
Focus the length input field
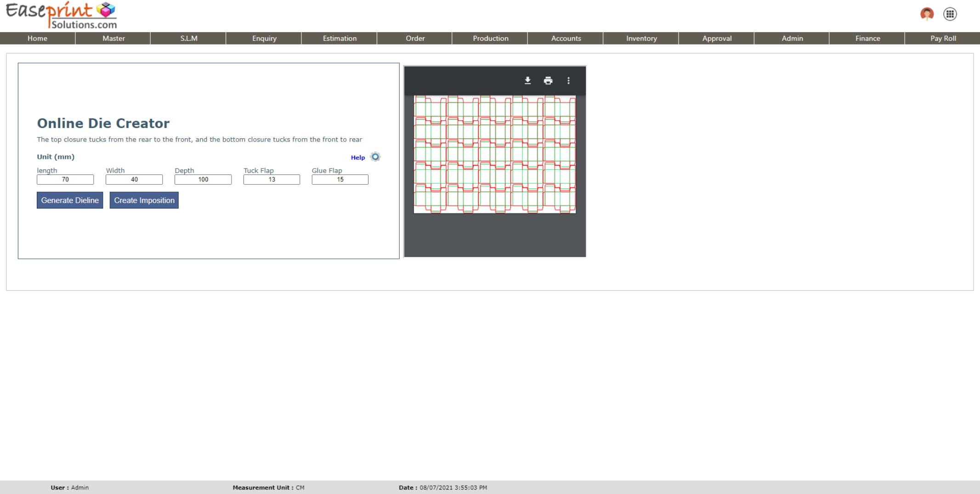[65, 180]
